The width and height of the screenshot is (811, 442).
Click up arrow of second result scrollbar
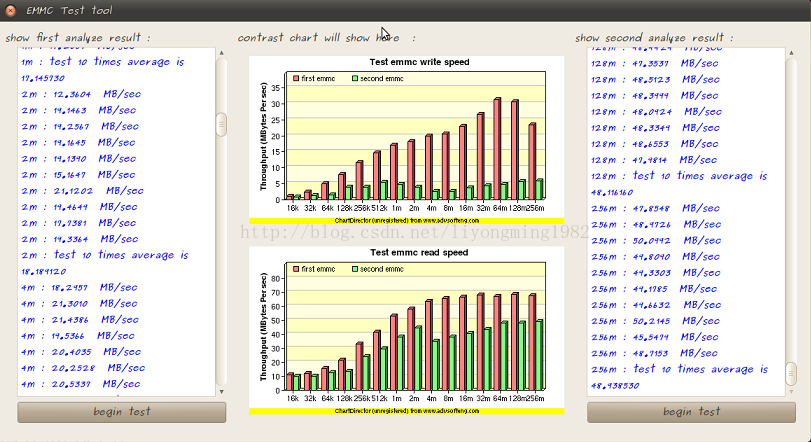coord(790,51)
